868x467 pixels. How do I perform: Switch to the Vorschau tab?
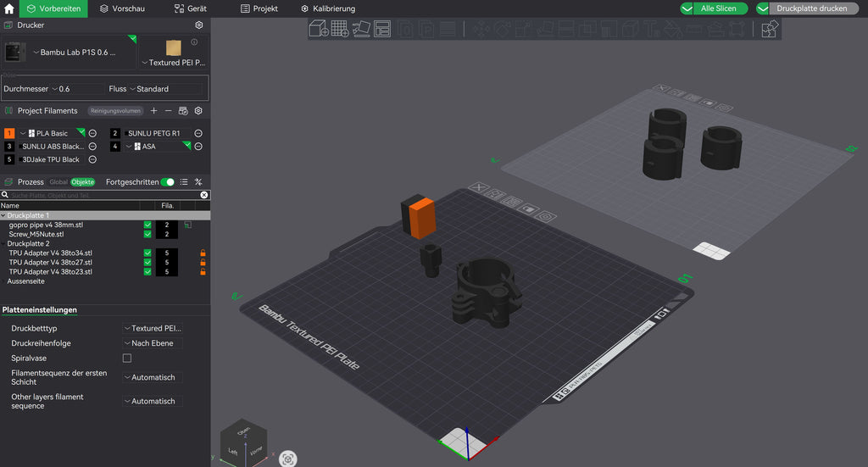coord(122,8)
